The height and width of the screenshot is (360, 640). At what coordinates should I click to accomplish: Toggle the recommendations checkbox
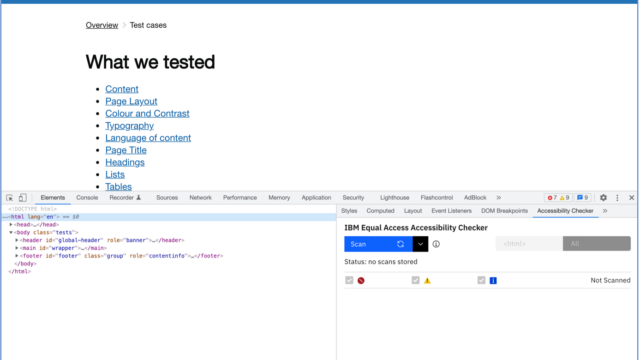pos(482,280)
